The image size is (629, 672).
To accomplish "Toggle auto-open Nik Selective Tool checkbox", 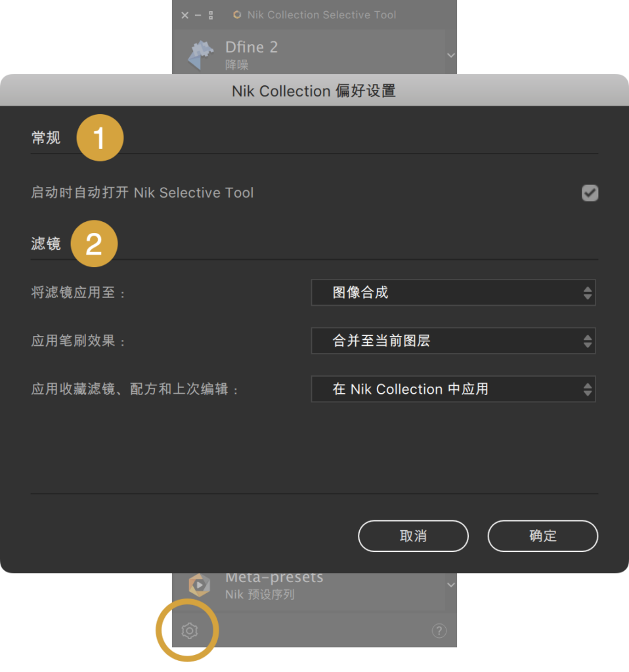I will [x=590, y=193].
